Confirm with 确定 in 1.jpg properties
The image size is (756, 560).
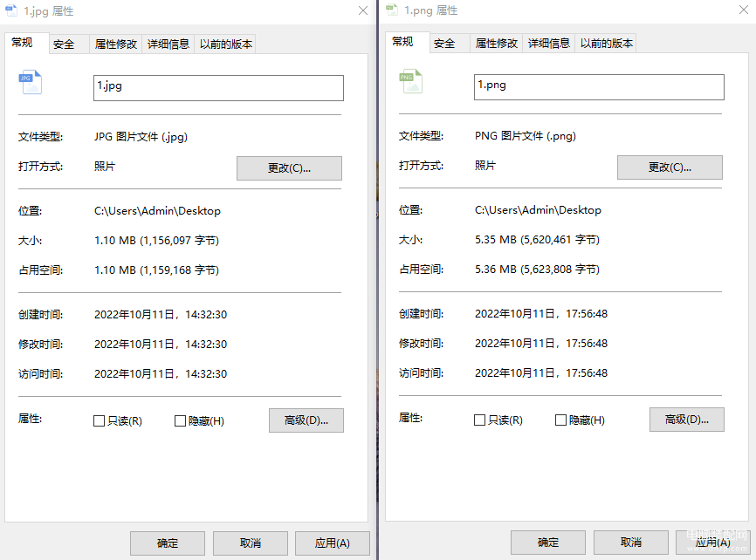click(168, 543)
